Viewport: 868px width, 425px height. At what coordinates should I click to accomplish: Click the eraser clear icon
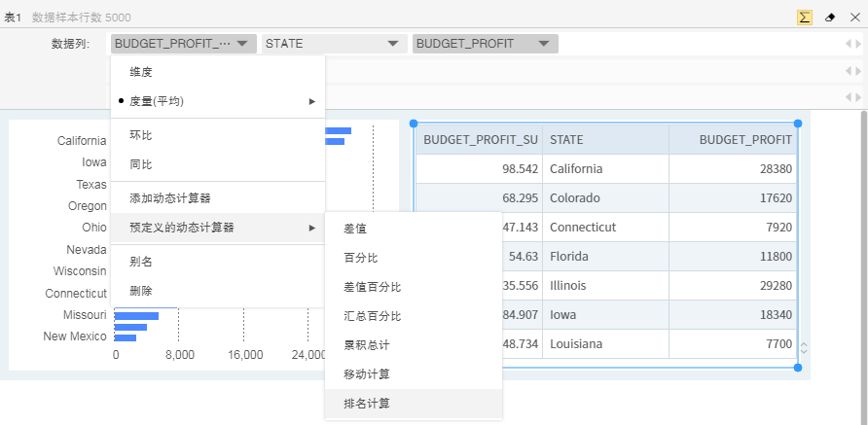(830, 17)
